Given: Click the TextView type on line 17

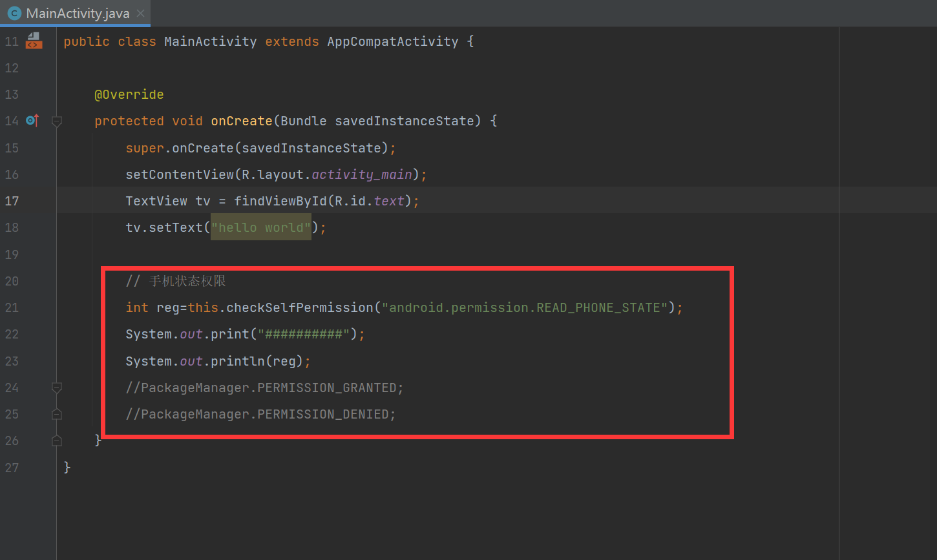Looking at the screenshot, I should click(x=156, y=201).
